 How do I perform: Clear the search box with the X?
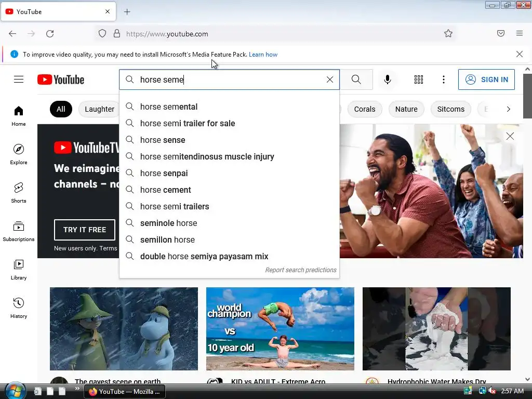point(330,79)
